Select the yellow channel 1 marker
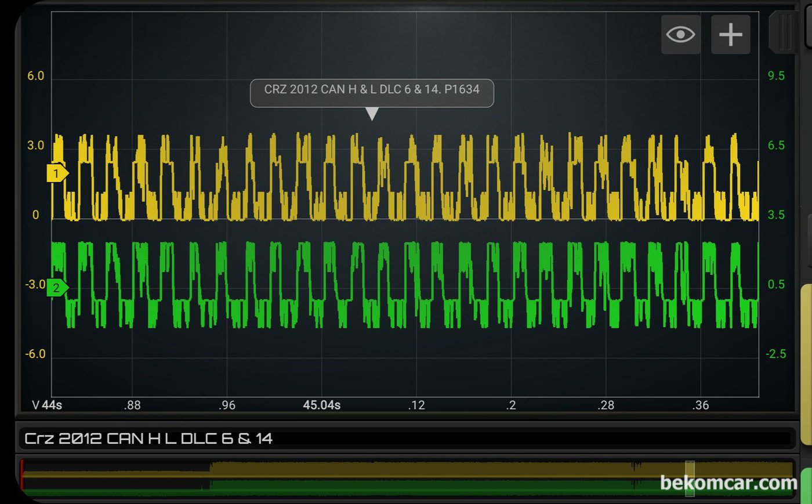Image resolution: width=812 pixels, height=504 pixels. [x=57, y=173]
